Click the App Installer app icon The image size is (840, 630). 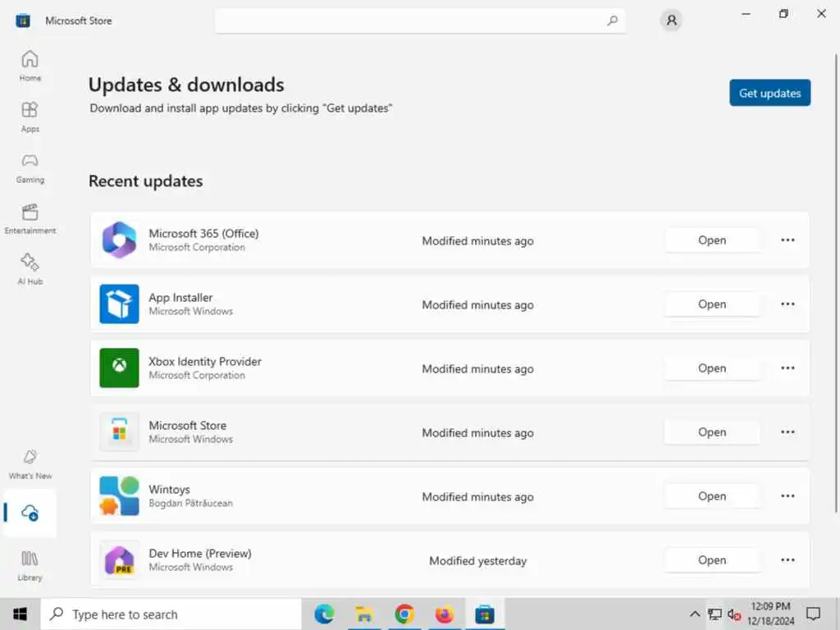(x=119, y=304)
